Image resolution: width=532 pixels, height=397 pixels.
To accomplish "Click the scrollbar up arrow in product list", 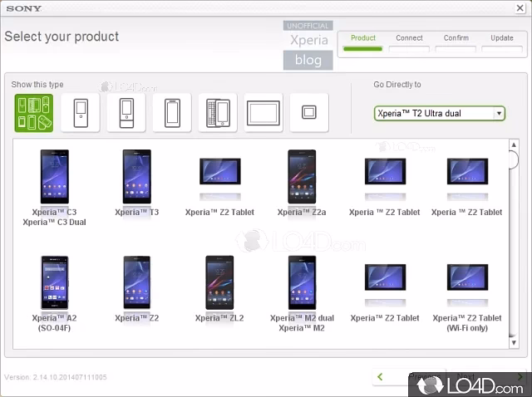I will 514,145.
